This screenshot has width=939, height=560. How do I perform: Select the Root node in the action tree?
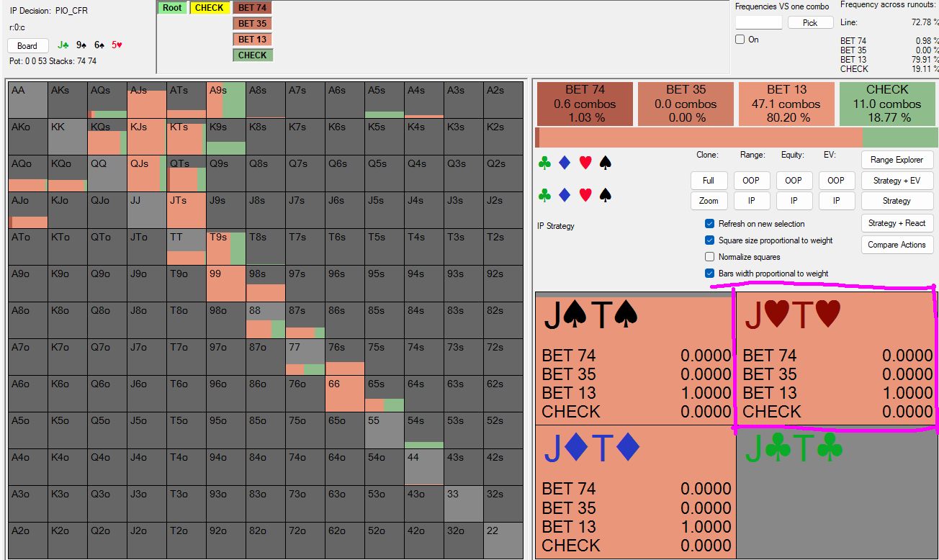172,8
